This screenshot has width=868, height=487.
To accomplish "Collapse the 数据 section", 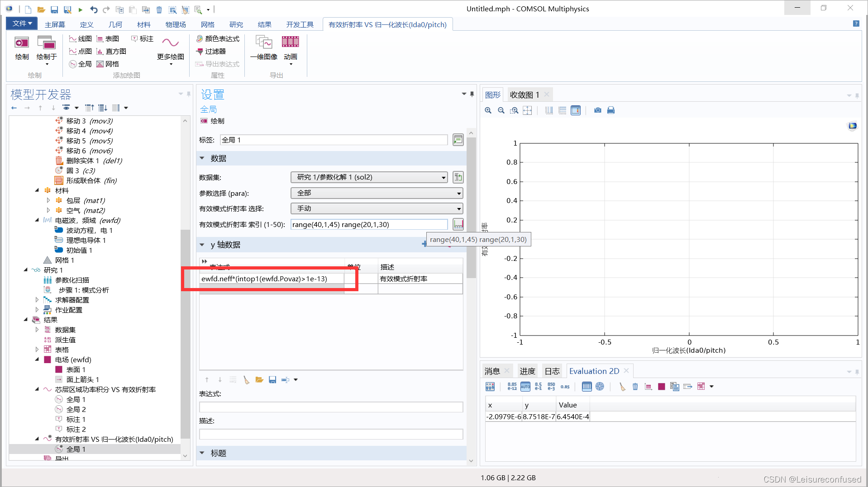I will (x=202, y=158).
